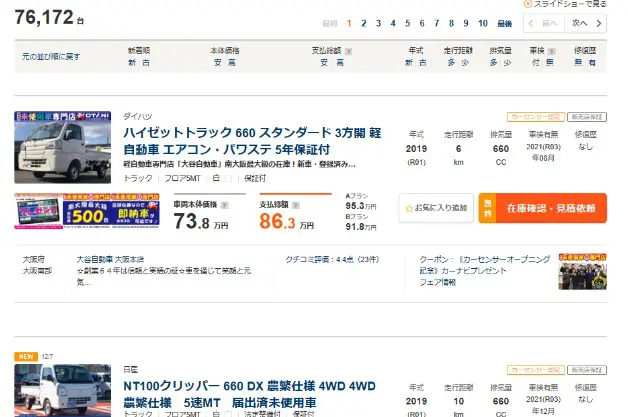
Task: Click help icon beside 車検 sort header
Action: (x=552, y=51)
